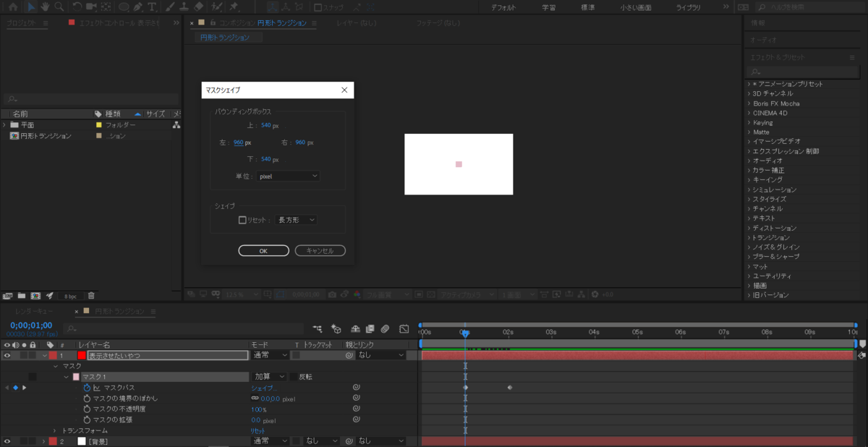The image size is (868, 447).
Task: Select the Clone Stamp tool
Action: (x=184, y=7)
